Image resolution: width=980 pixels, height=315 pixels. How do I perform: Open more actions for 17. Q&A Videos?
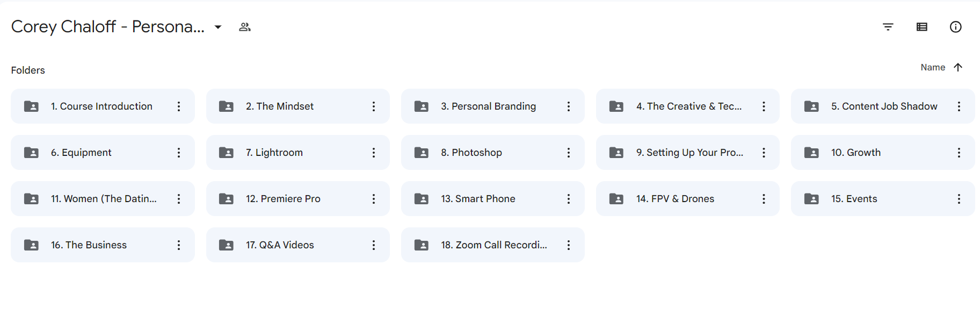(374, 245)
